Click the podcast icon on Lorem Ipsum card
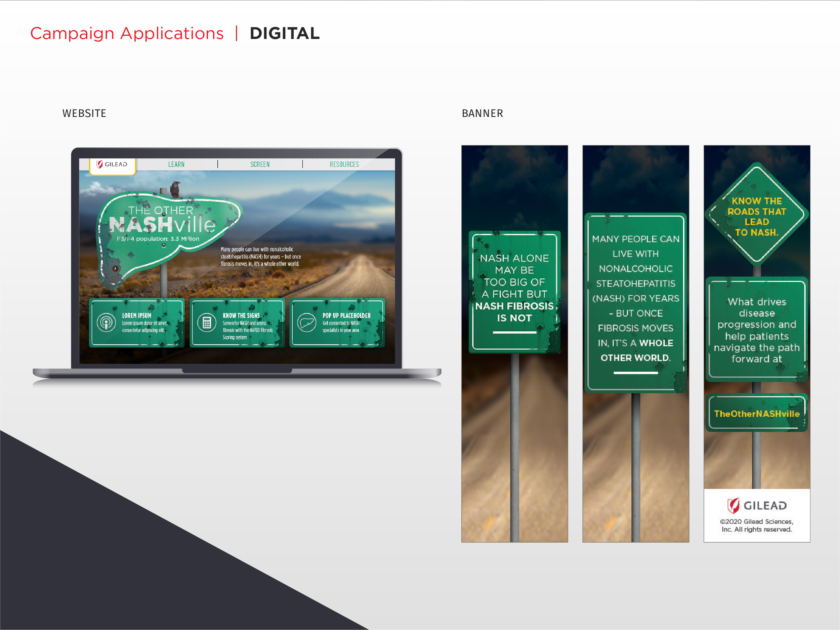The height and width of the screenshot is (630, 840). pyautogui.click(x=106, y=323)
